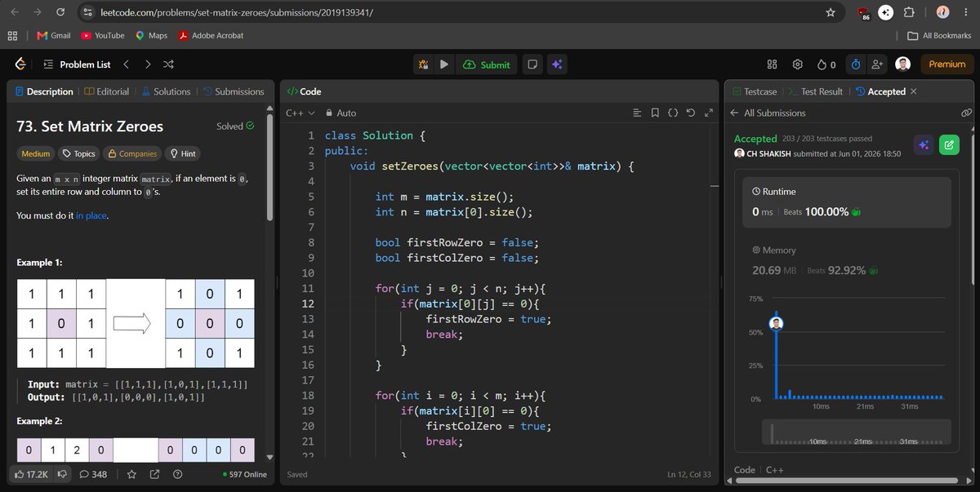The image size is (980, 492).
Task: Switch to the Solutions tab
Action: 166,91
